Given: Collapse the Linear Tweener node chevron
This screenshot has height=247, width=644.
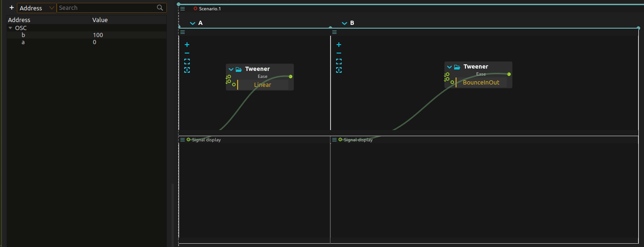Looking at the screenshot, I should point(231,69).
